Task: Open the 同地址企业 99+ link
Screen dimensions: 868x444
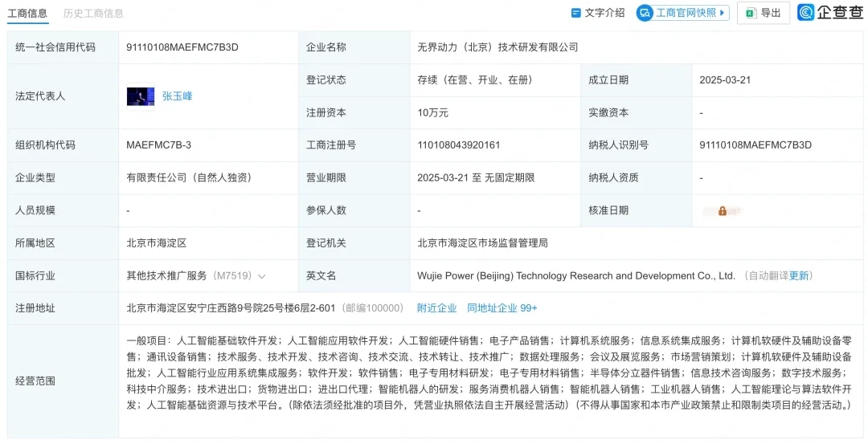Action: pyautogui.click(x=502, y=308)
